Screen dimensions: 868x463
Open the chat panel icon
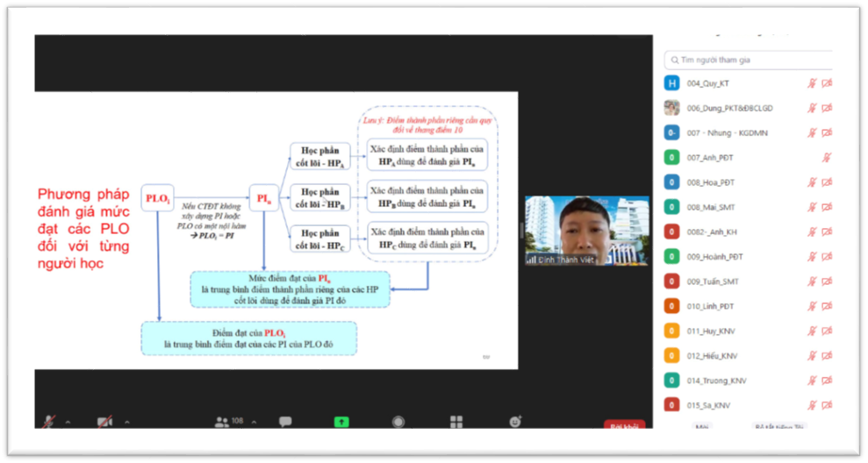click(x=285, y=422)
